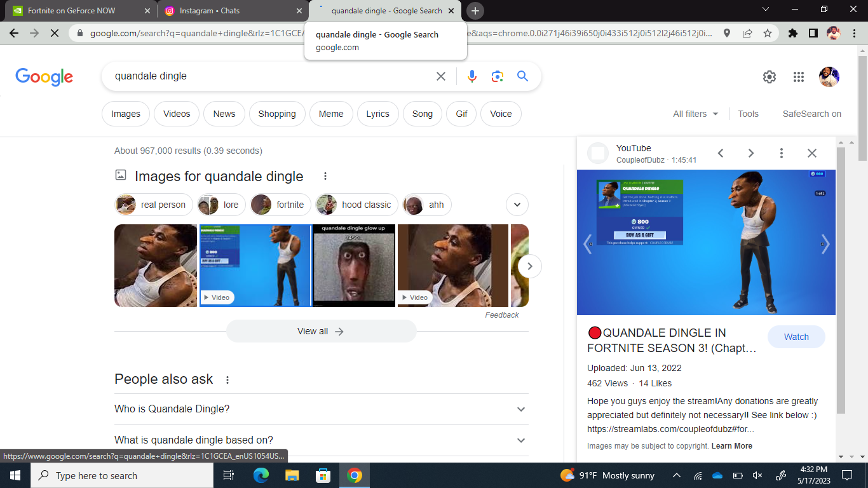Screen dimensions: 868x488
Task: Open the Google apps grid
Action: click(799, 77)
